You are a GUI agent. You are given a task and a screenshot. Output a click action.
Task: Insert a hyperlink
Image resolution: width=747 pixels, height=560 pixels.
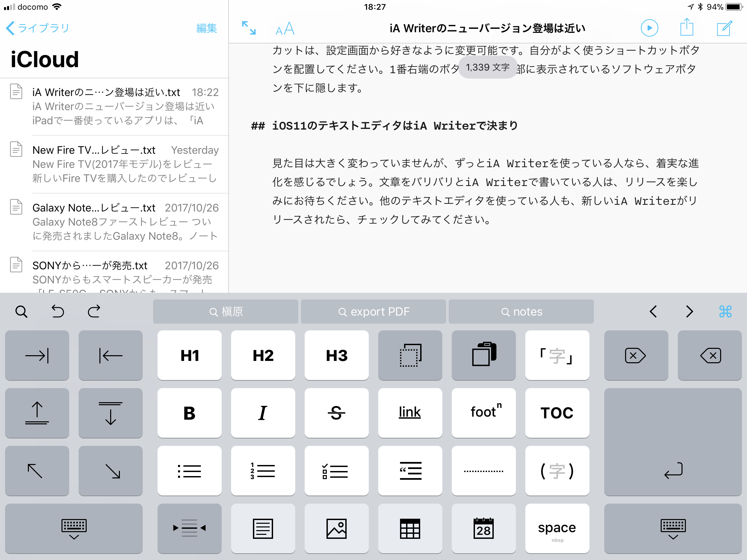pyautogui.click(x=410, y=412)
